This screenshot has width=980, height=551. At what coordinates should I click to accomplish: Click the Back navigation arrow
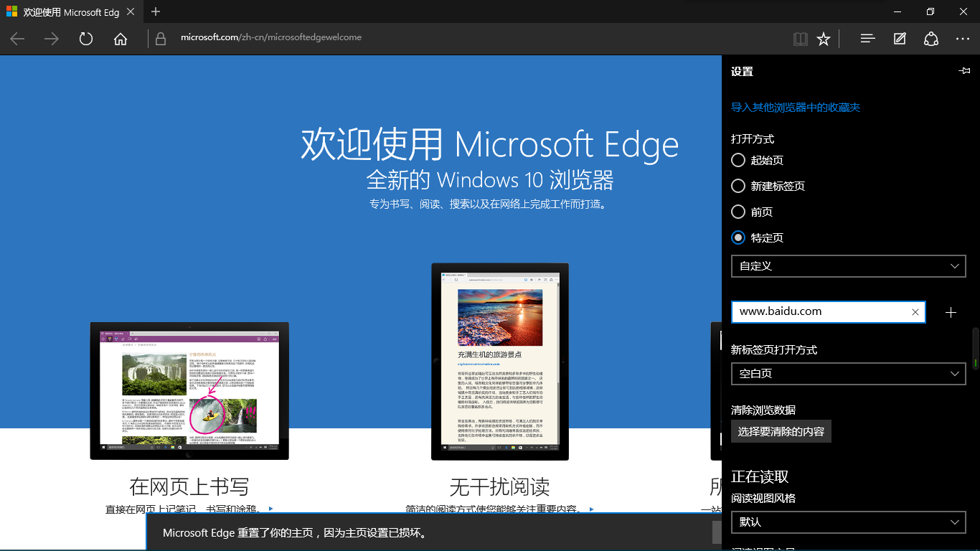[17, 39]
